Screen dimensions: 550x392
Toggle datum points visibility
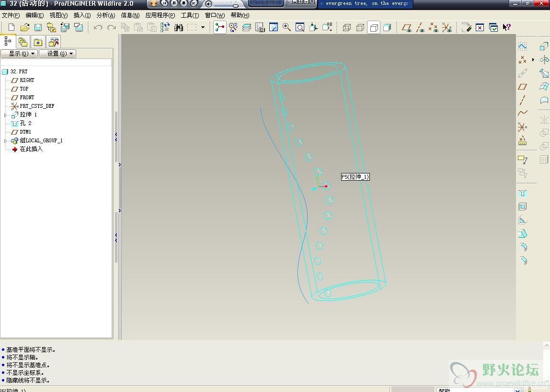pos(434,27)
